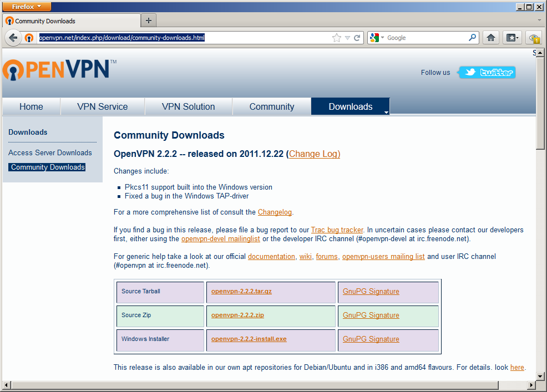The image size is (547, 392).
Task: Click the add-on icon at toolbar right edge
Action: pyautogui.click(x=534, y=38)
